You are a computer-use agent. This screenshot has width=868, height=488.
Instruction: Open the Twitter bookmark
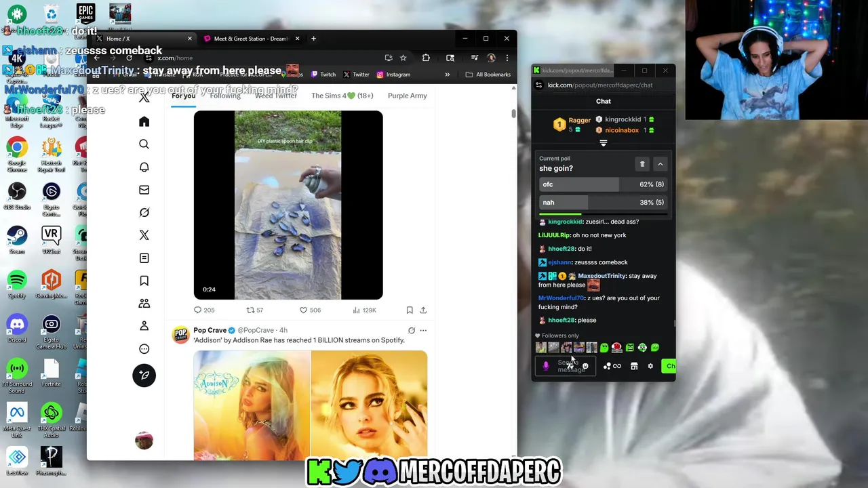pos(356,75)
